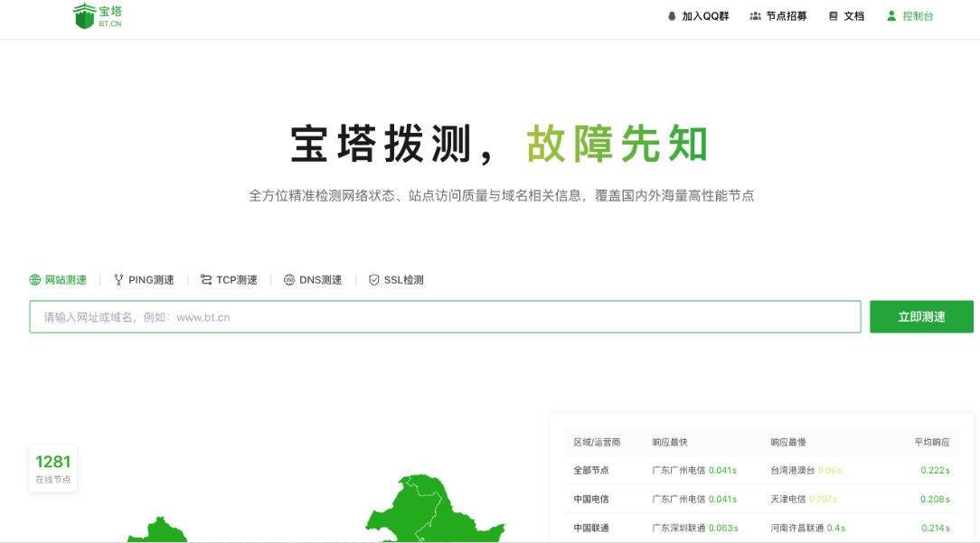The image size is (980, 543).
Task: Click the 控制台 user icon
Action: click(x=891, y=16)
